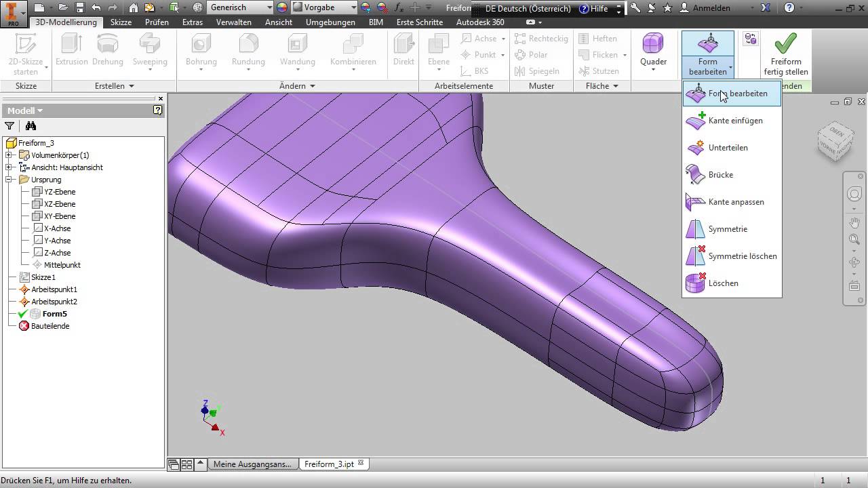
Task: Expand the Fläche panel arrow
Action: click(x=616, y=86)
